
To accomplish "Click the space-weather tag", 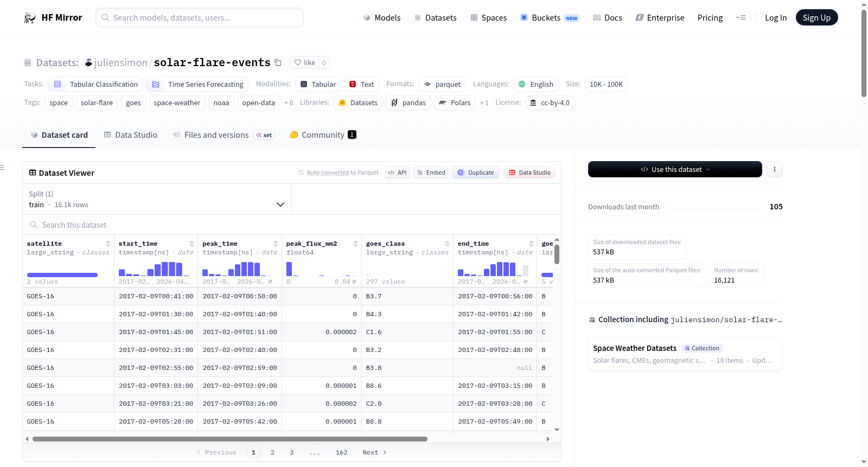I will tap(177, 103).
